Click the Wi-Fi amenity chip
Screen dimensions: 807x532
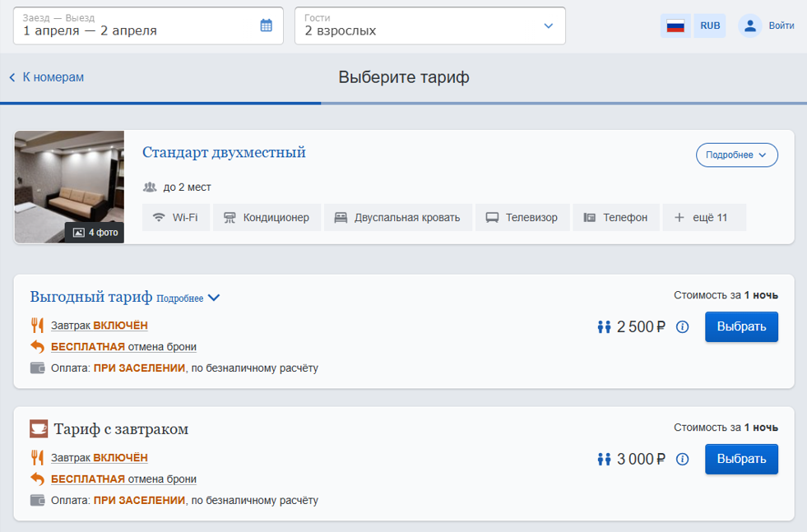pyautogui.click(x=176, y=218)
